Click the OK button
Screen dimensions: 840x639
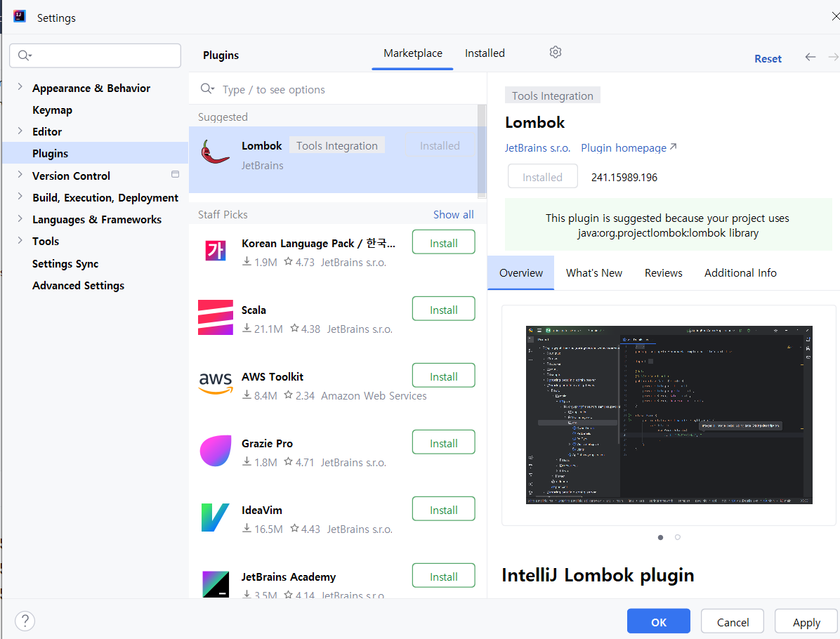[658, 621]
